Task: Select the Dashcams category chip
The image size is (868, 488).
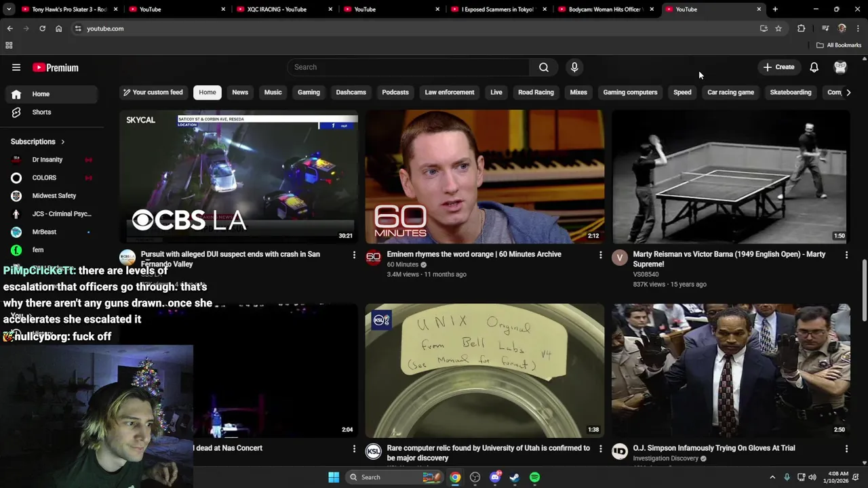Action: click(x=351, y=92)
